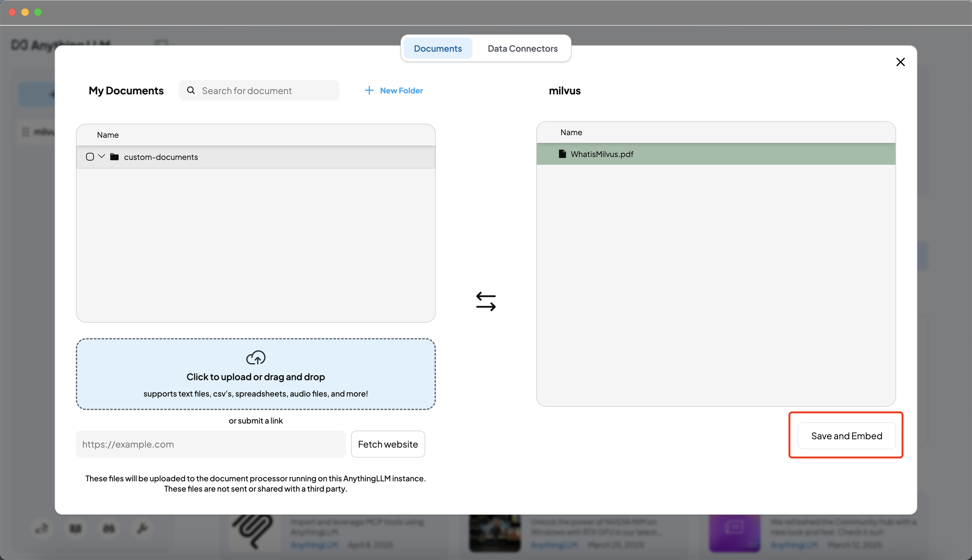
Task: Collapse the custom-documents folder via its chevron
Action: 101,157
